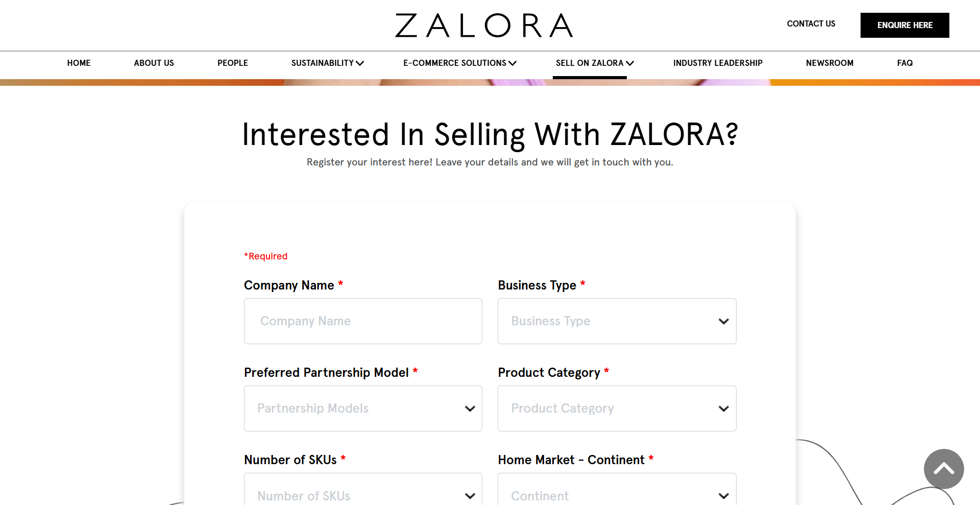Viewport: 980px width, 505px height.
Task: Open the ABOUT US page
Action: [154, 63]
